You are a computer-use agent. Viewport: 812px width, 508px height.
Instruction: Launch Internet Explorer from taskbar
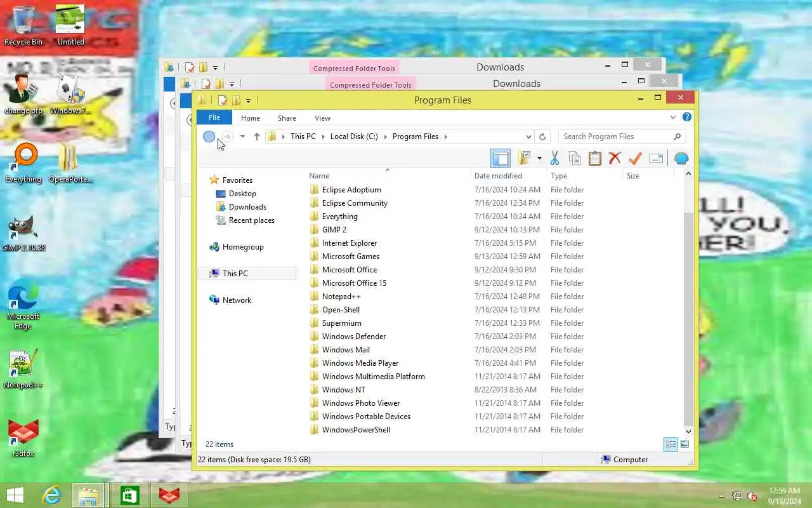(51, 495)
